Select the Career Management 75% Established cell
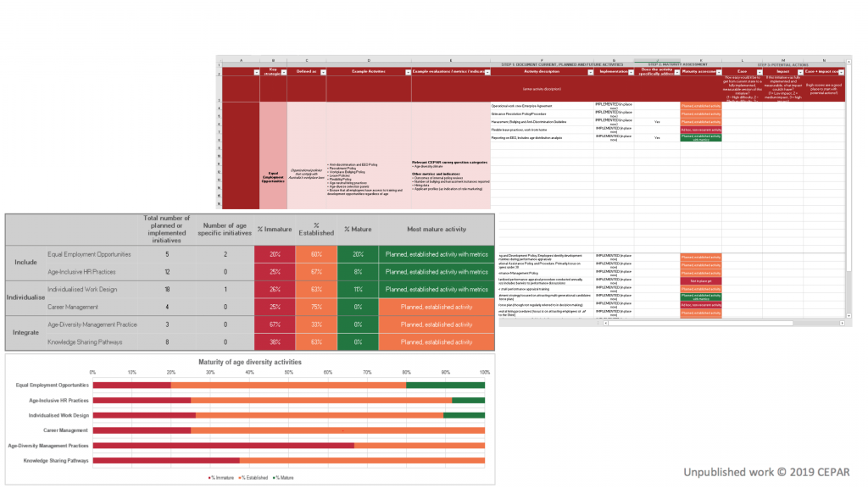The width and height of the screenshot is (868, 488). click(316, 307)
